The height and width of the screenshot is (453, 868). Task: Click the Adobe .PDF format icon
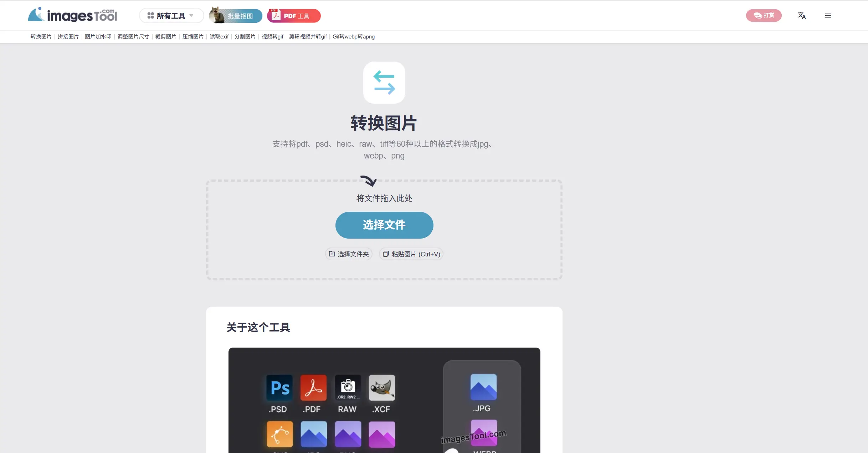click(313, 388)
